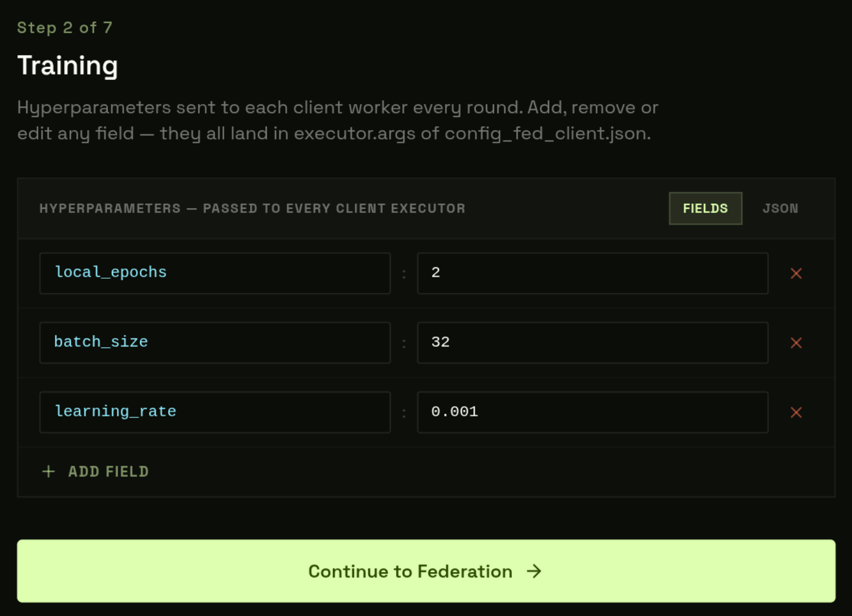Select the Fields view tab
The width and height of the screenshot is (852, 616).
(x=705, y=208)
